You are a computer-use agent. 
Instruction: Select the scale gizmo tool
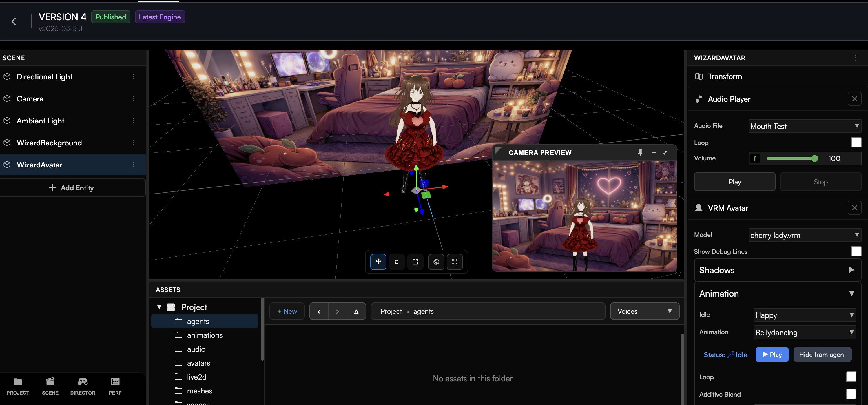pyautogui.click(x=415, y=262)
